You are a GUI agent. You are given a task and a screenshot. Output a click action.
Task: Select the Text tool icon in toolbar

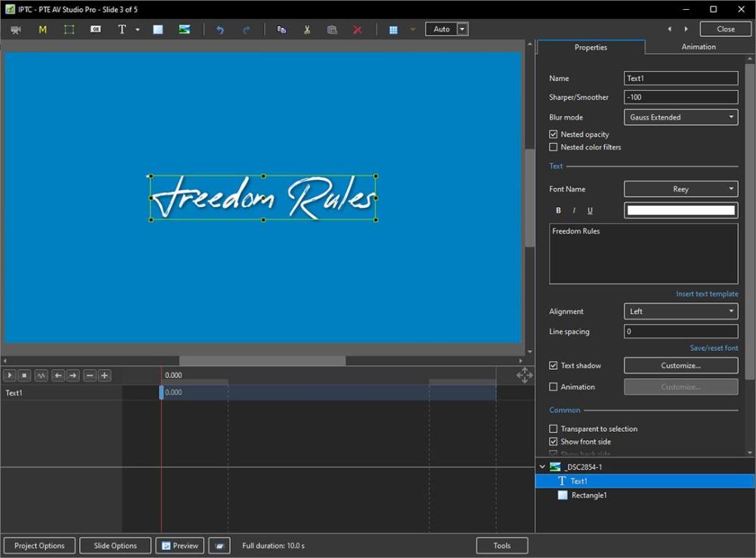122,29
